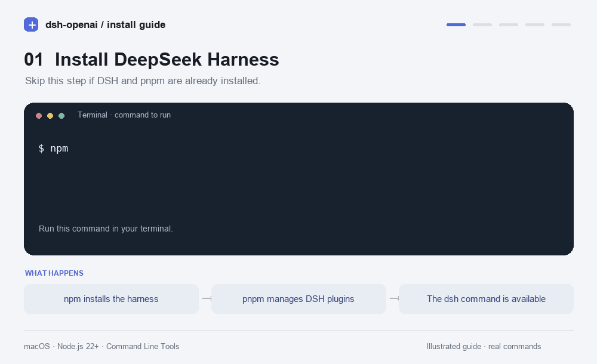
Task: Jump to the third progress step indicator
Action: point(509,24)
